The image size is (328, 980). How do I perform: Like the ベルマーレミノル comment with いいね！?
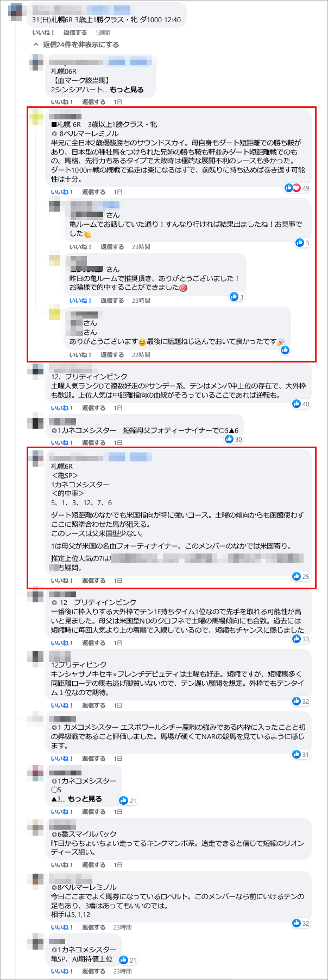click(x=62, y=192)
